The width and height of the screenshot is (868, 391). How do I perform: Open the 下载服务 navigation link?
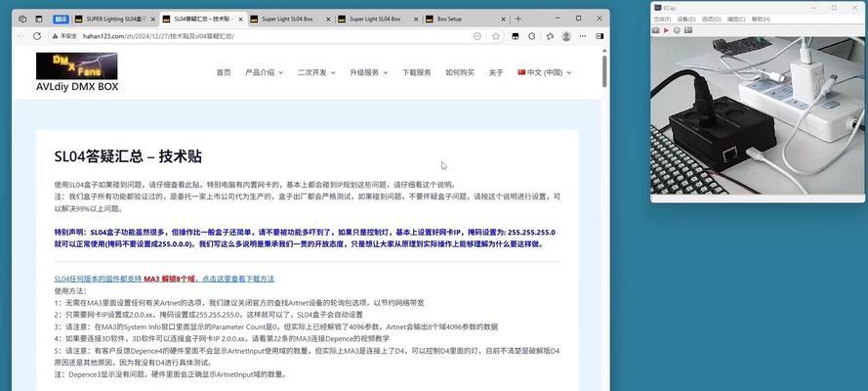[x=416, y=72]
